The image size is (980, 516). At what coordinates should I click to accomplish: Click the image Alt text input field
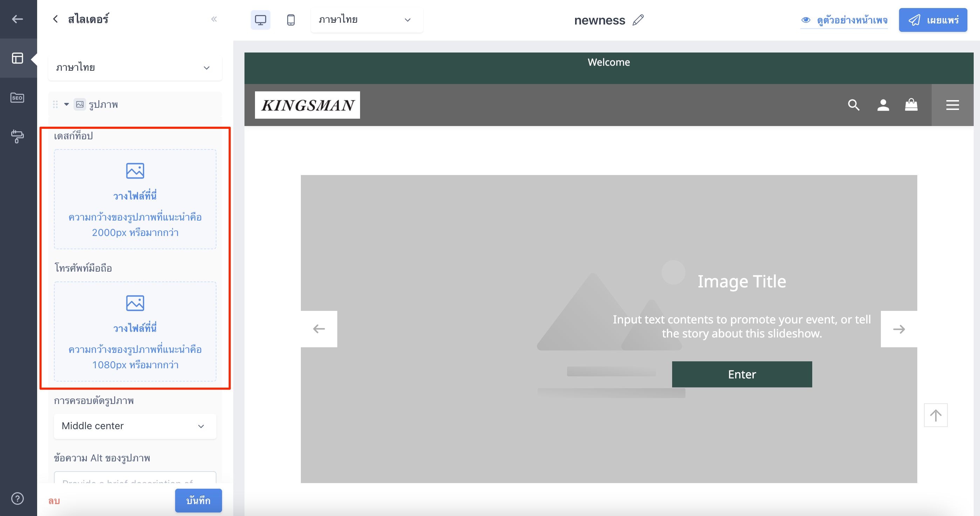(x=135, y=477)
